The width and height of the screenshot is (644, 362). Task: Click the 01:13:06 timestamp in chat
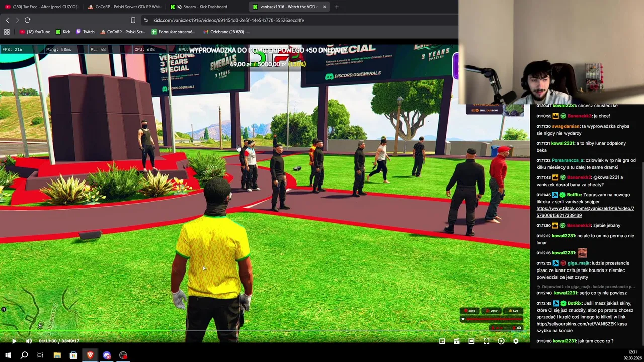543,341
